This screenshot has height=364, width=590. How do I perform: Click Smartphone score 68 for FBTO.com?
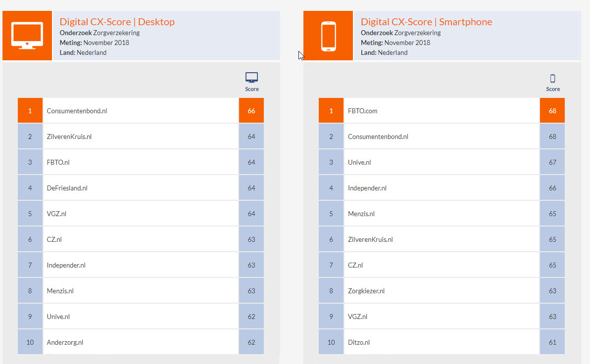click(x=552, y=111)
